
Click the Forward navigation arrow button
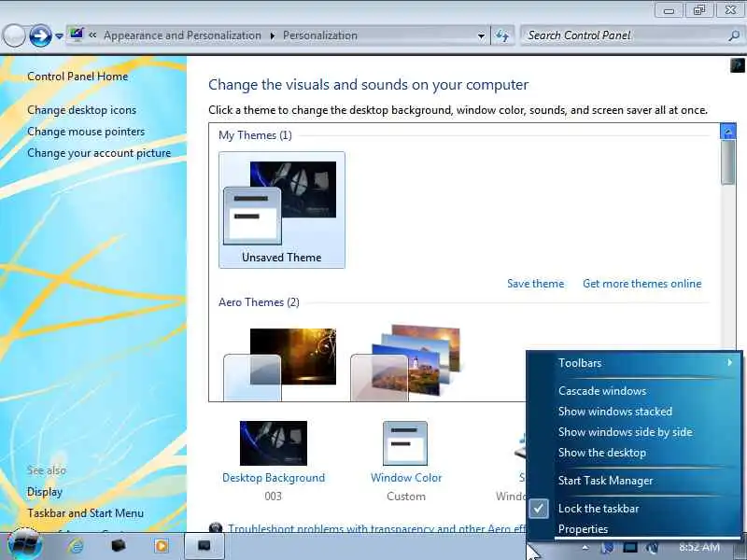(40, 35)
